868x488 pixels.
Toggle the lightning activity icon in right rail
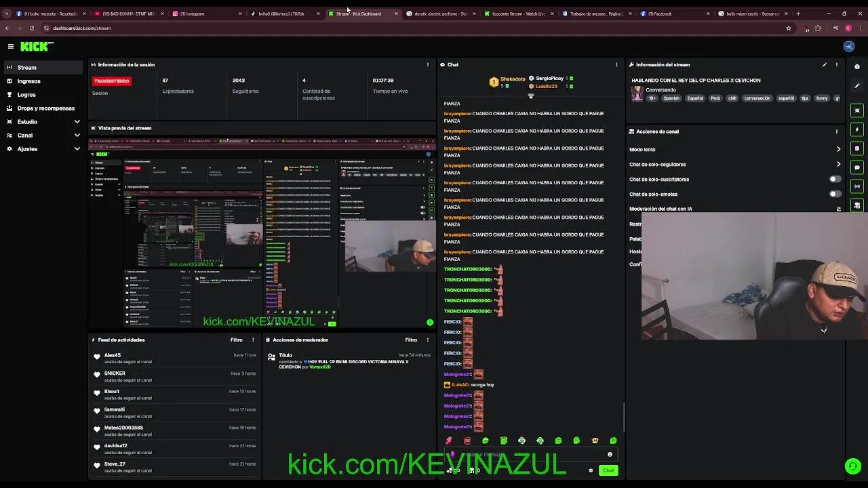(857, 129)
